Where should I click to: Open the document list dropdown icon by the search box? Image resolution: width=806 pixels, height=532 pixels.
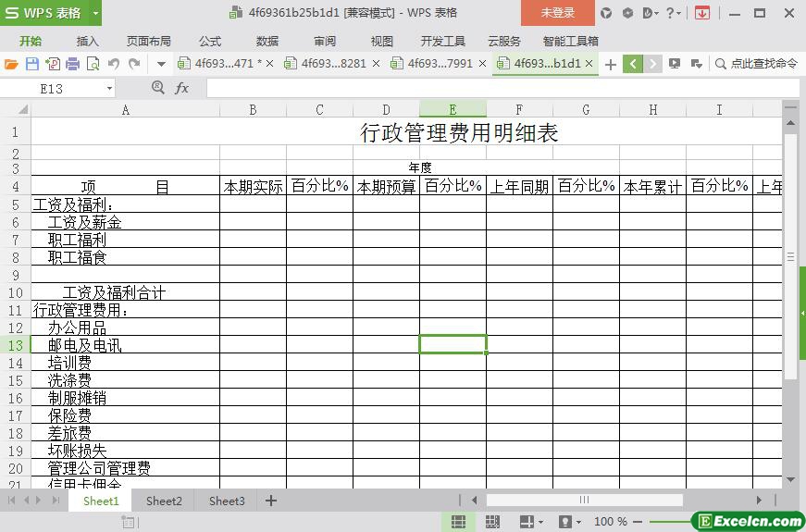[697, 64]
